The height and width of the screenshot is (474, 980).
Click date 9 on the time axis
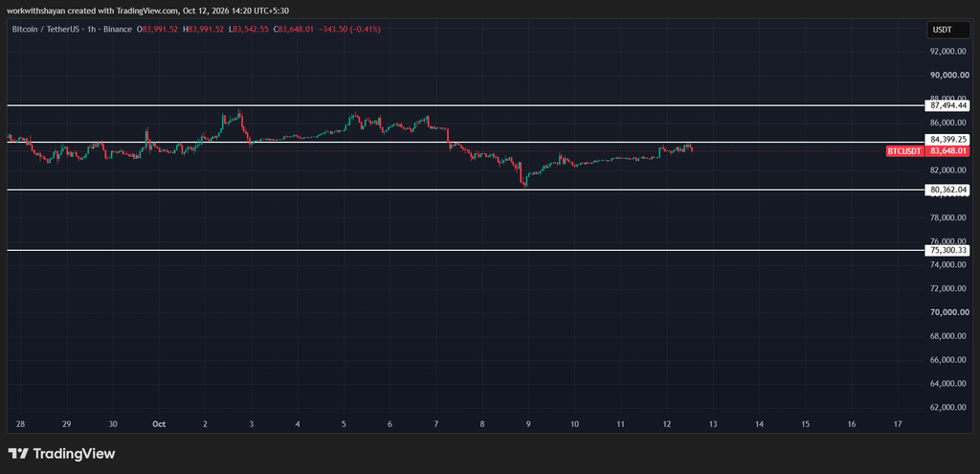click(x=528, y=424)
